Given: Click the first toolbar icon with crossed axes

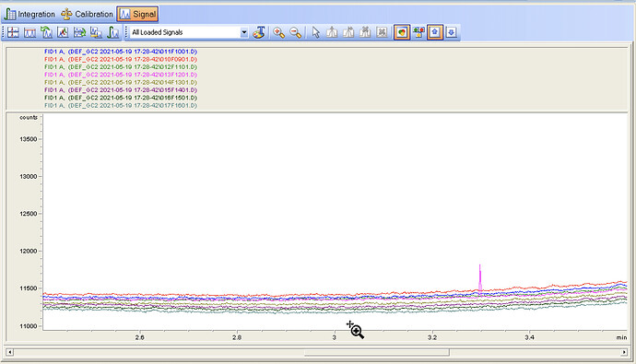Looking at the screenshot, I should click(x=13, y=32).
